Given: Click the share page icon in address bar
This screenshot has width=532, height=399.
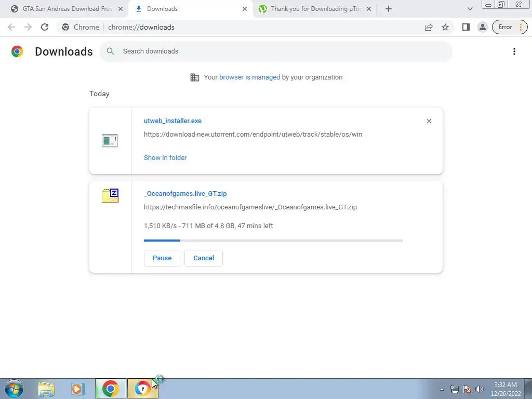Looking at the screenshot, I should pos(429,27).
